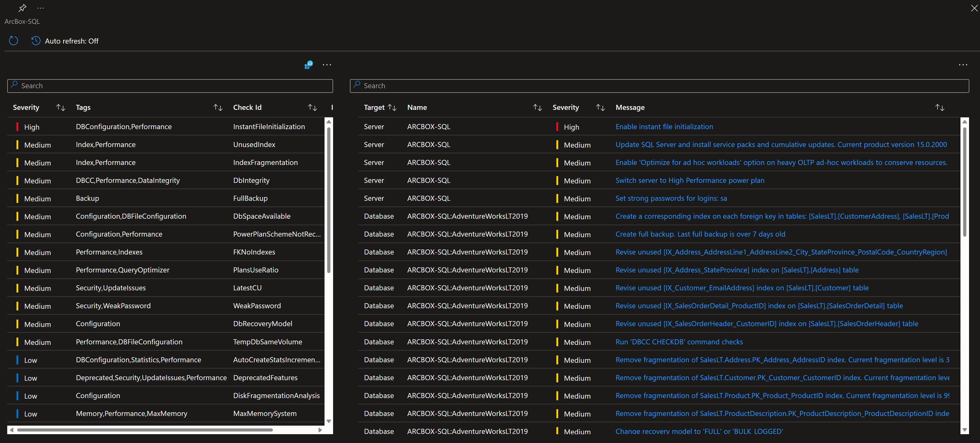Sort right table by Severity column
Image resolution: width=980 pixels, height=443 pixels.
pos(600,108)
